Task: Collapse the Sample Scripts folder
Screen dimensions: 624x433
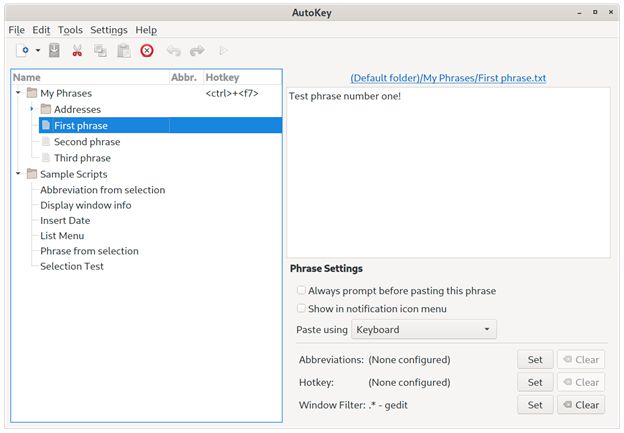Action: [18, 174]
